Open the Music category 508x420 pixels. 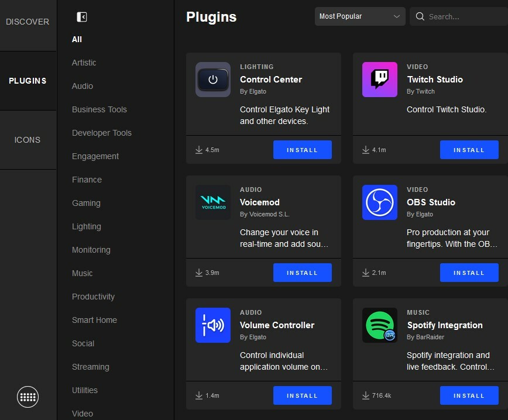click(x=83, y=273)
